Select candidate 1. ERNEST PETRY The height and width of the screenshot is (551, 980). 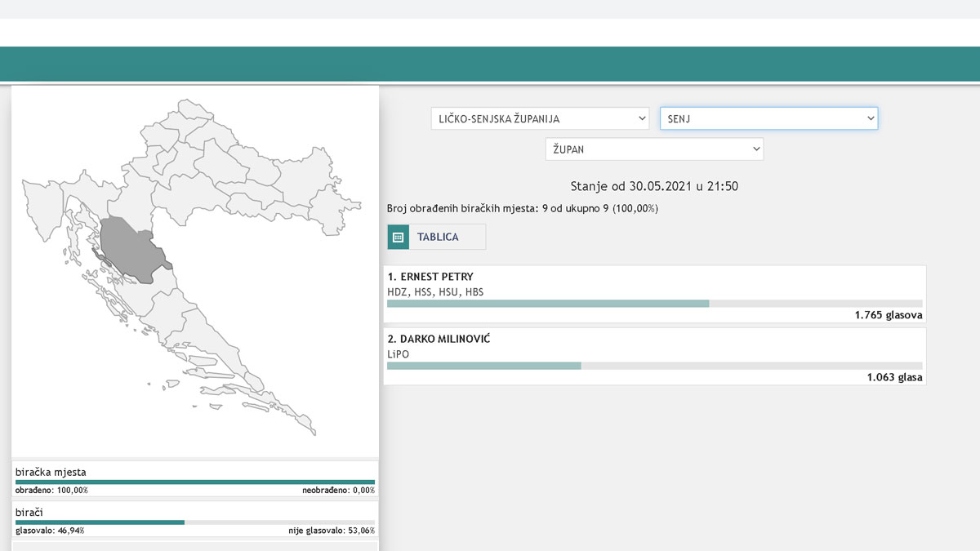(430, 277)
